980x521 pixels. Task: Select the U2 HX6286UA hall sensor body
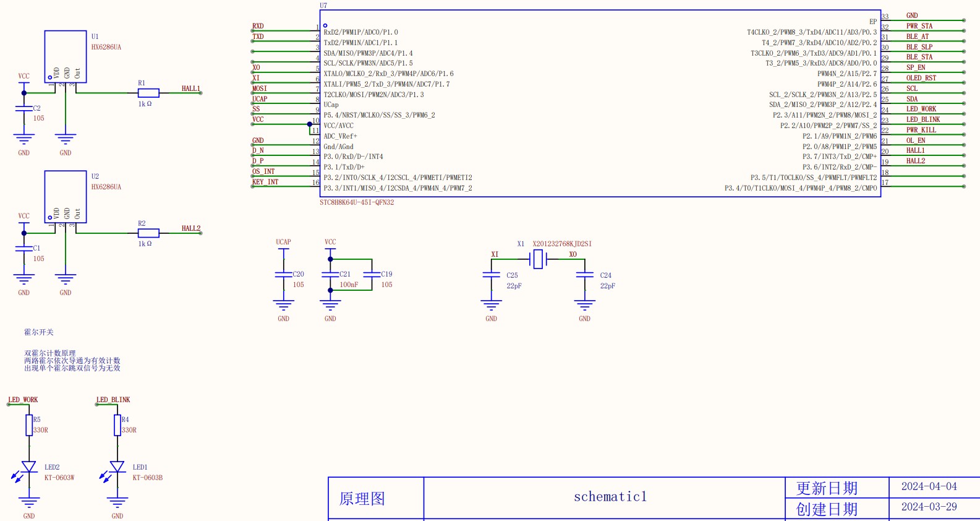(66, 197)
